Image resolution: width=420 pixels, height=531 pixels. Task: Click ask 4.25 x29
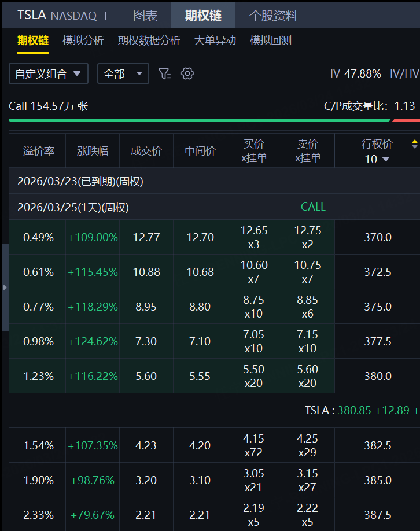tap(308, 445)
